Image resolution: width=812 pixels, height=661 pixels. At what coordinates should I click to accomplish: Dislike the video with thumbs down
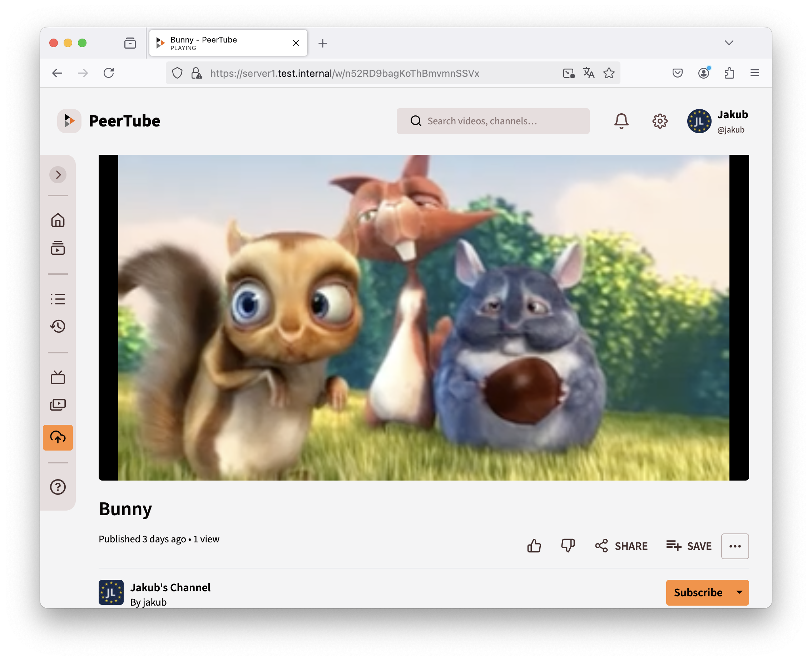coord(568,546)
